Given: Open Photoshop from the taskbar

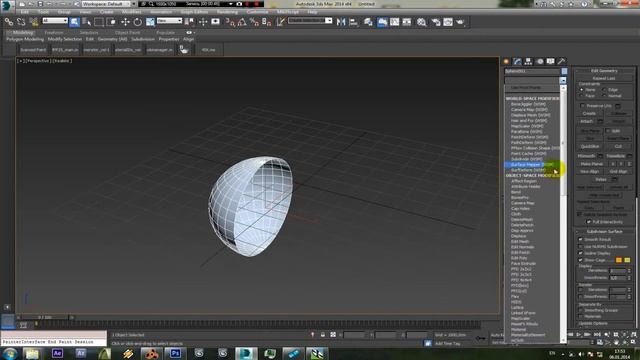Looking at the screenshot, I should (176, 353).
